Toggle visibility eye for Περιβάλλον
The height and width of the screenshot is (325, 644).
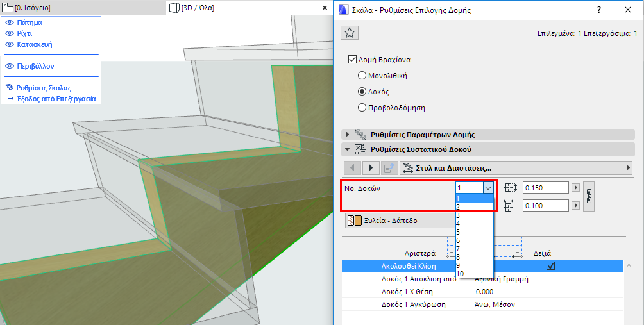tap(10, 66)
